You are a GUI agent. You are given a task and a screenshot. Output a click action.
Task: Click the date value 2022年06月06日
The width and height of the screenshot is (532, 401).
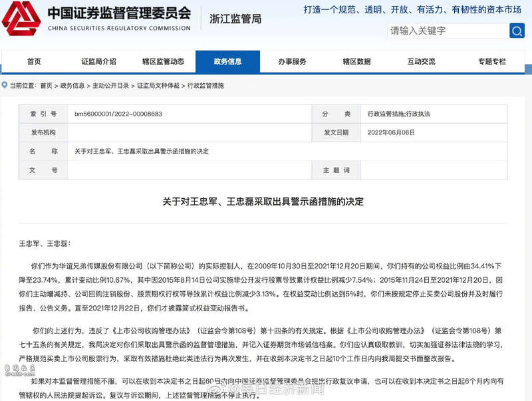click(x=391, y=132)
